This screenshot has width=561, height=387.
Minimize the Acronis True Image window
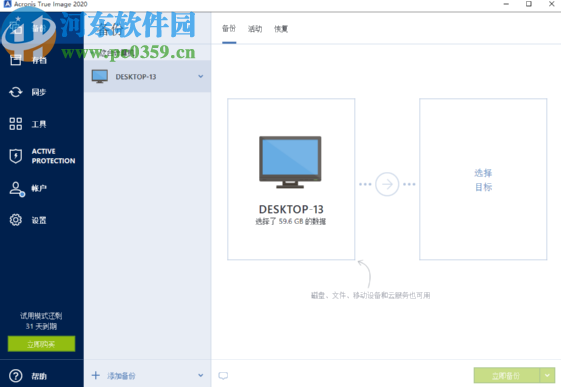coord(506,4)
